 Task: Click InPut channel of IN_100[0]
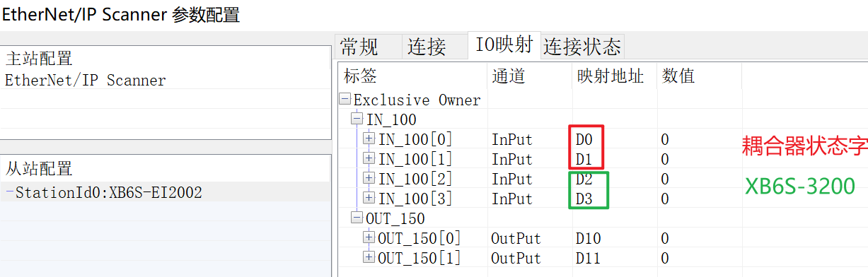[x=511, y=140]
